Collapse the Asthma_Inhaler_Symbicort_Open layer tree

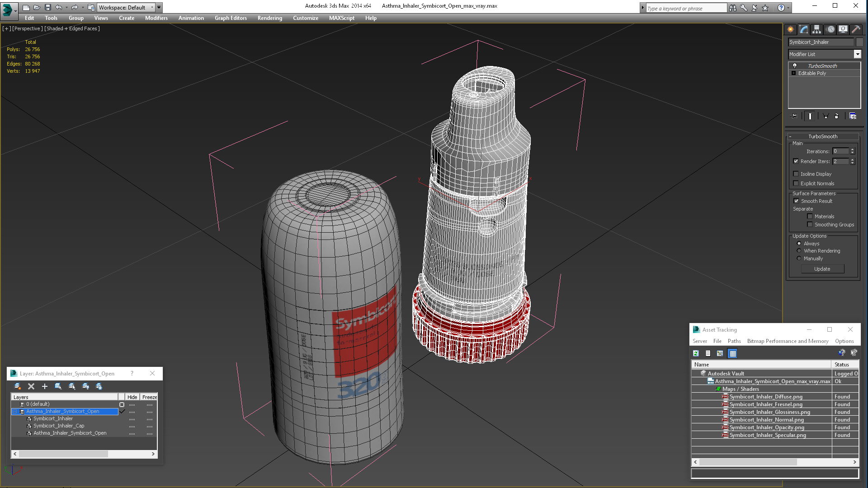14,412
